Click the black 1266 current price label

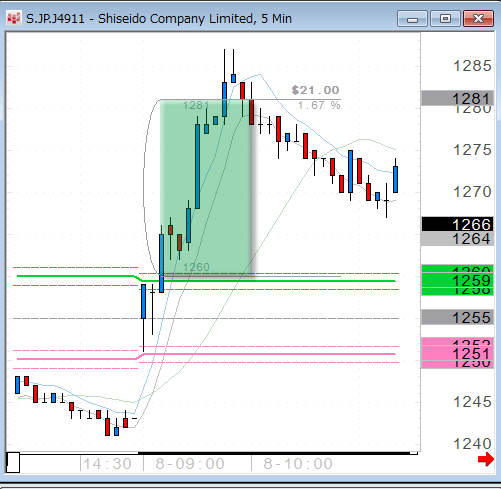click(x=457, y=224)
